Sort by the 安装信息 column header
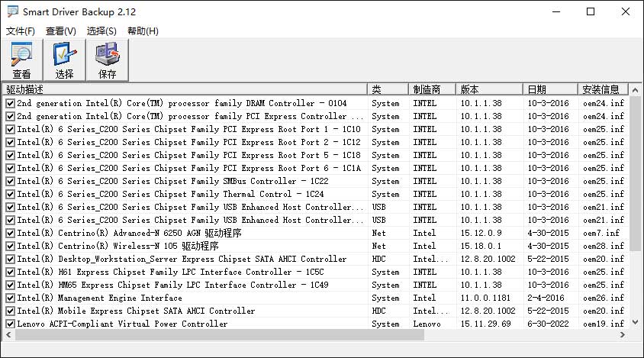 click(x=603, y=89)
